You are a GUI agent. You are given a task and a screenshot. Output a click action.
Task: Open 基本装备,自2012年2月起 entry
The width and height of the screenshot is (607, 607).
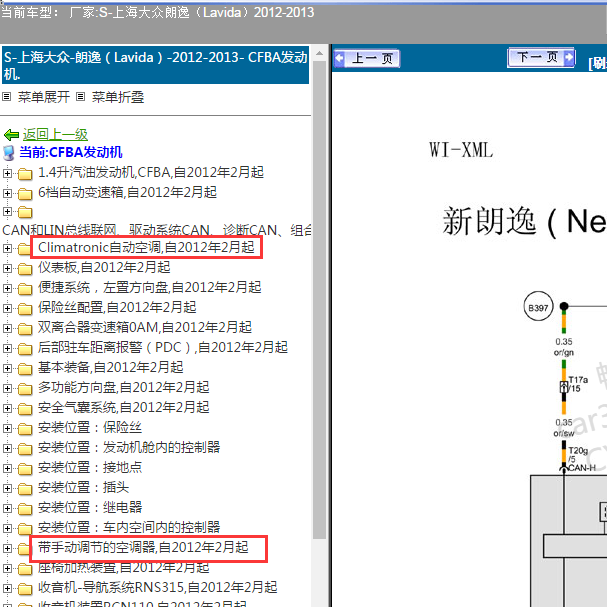pos(110,367)
